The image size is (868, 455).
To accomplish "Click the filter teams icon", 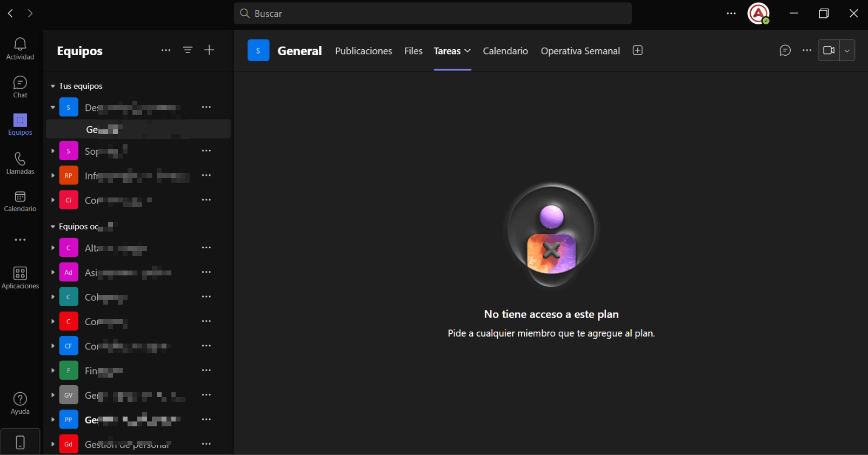I will [188, 50].
